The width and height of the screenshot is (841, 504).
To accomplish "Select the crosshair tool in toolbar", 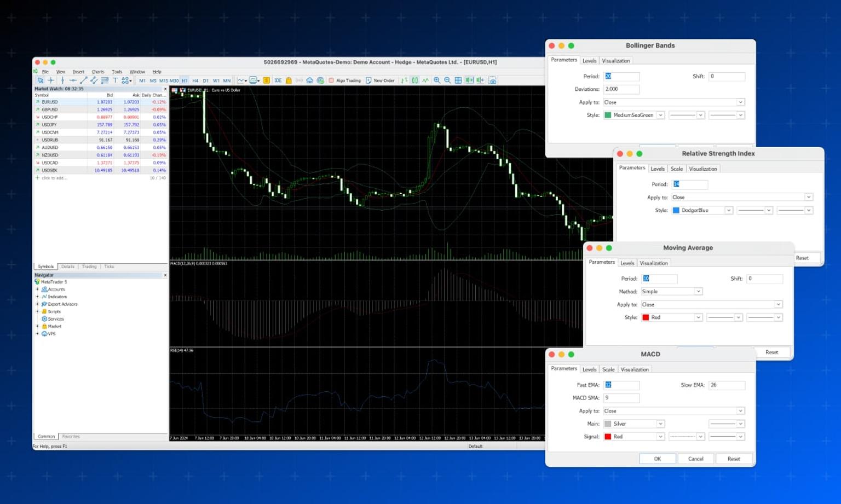I will point(51,80).
